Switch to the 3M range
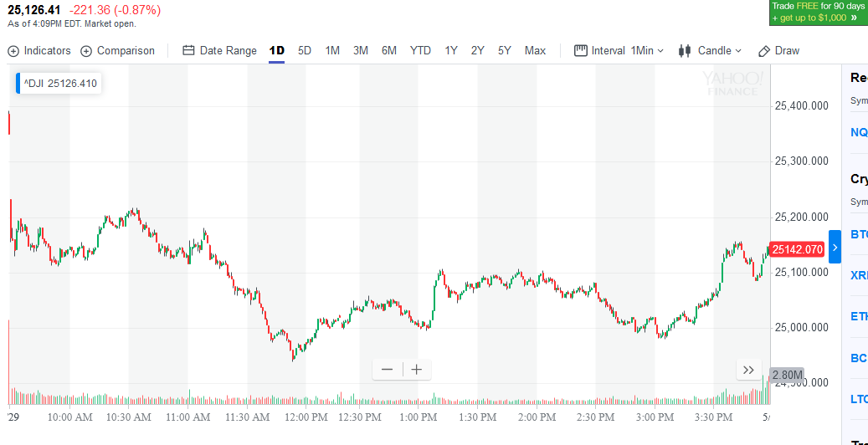Viewport: 868px width, 445px height. 361,51
